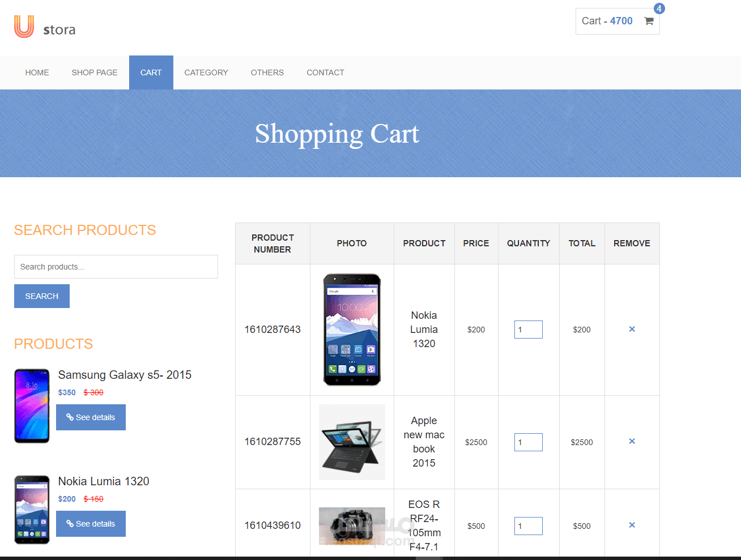Click Apple new mac book 2015 name

pyautogui.click(x=424, y=442)
